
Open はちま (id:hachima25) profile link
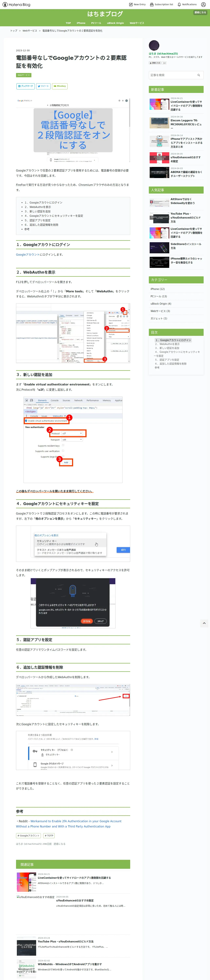(163, 54)
